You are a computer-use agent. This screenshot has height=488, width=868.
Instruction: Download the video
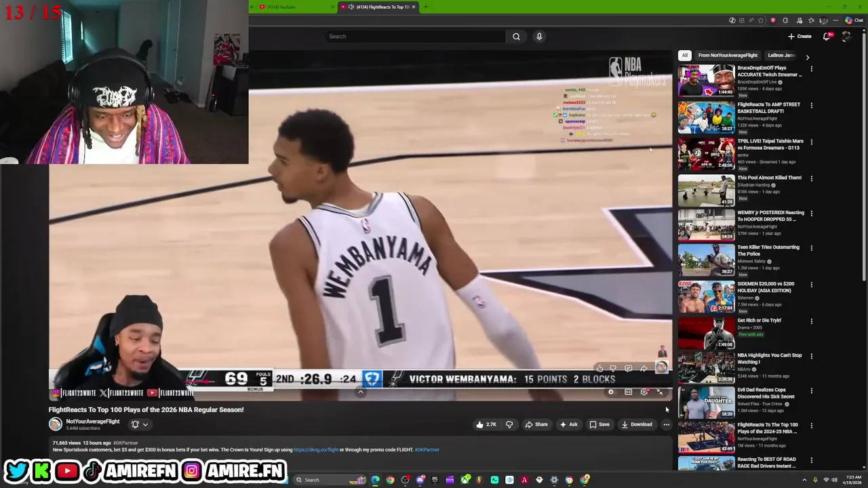[x=637, y=425]
